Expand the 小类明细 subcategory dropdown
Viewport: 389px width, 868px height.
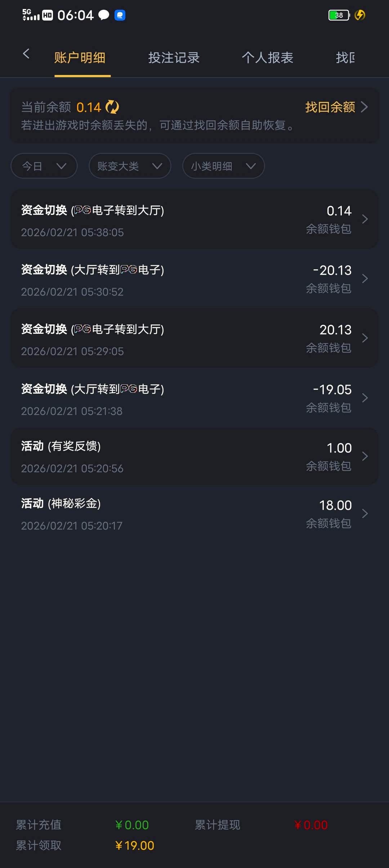click(223, 166)
